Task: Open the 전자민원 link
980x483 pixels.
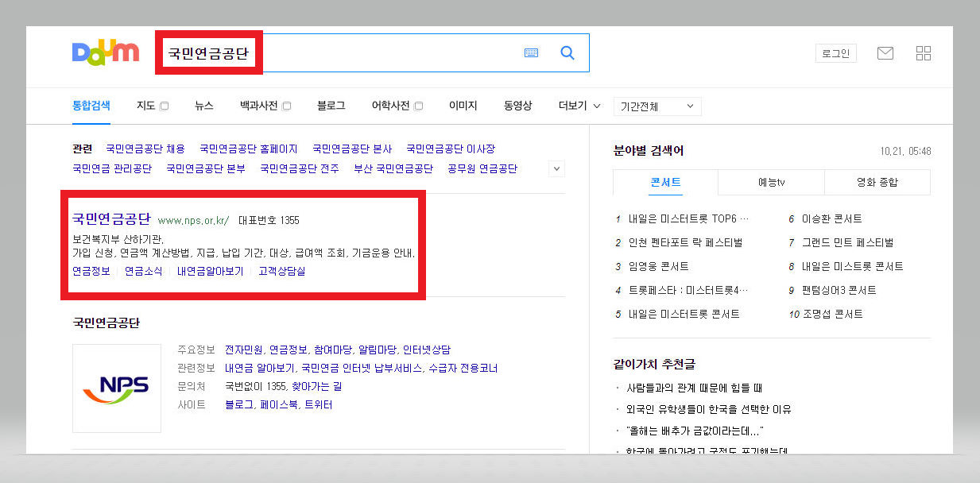Action: tap(243, 350)
